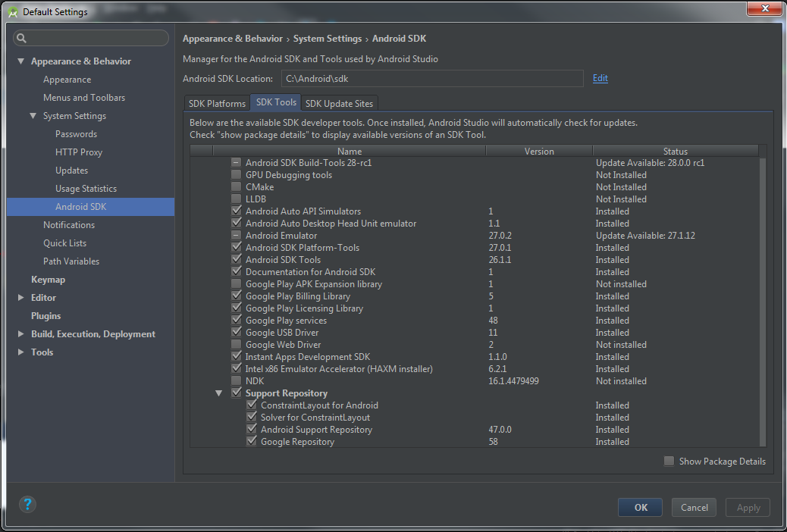Open the SDK Update Sites tab

tap(339, 102)
